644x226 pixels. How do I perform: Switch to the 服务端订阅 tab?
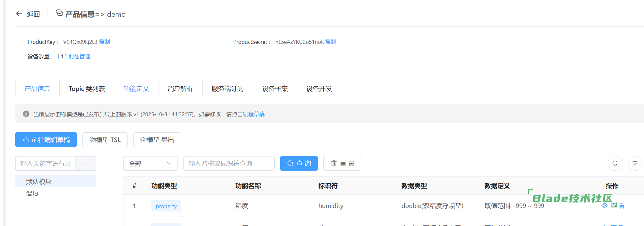228,89
